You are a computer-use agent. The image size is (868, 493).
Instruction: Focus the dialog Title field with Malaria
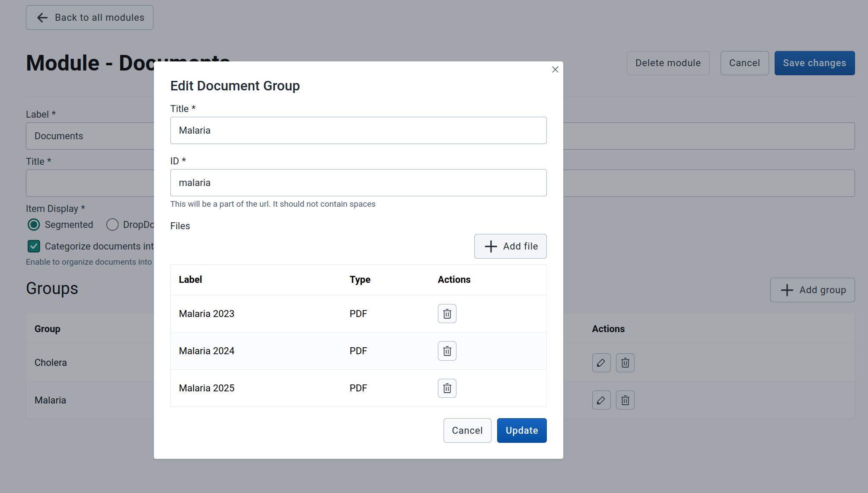tap(358, 130)
